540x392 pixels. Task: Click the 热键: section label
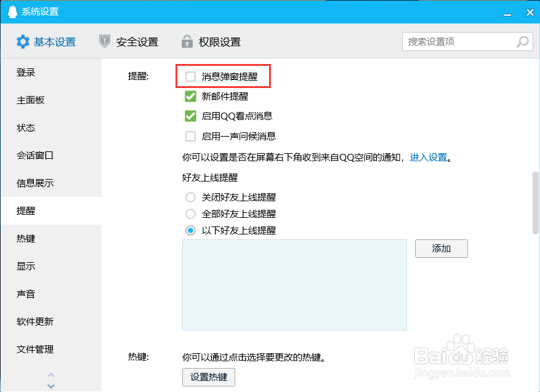[138, 357]
